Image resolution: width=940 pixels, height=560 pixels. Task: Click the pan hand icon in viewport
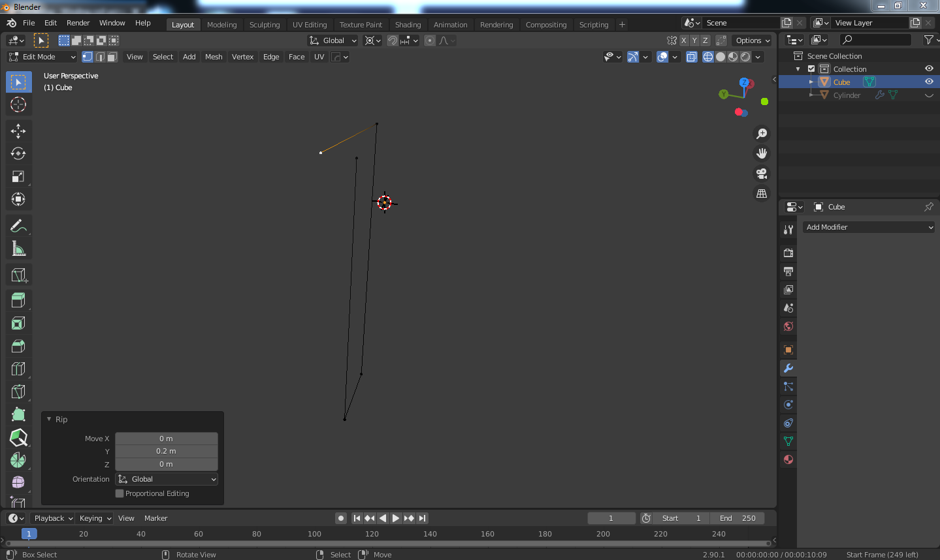[762, 153]
